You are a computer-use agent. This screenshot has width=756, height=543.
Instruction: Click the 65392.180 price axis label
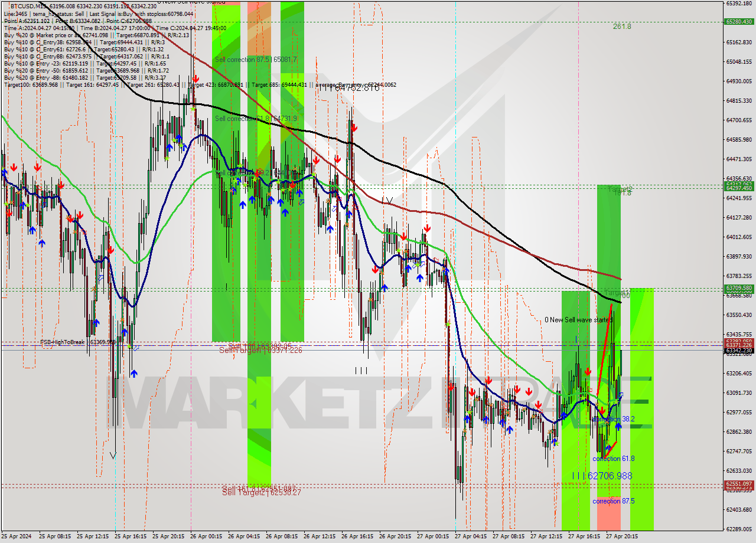[738, 4]
